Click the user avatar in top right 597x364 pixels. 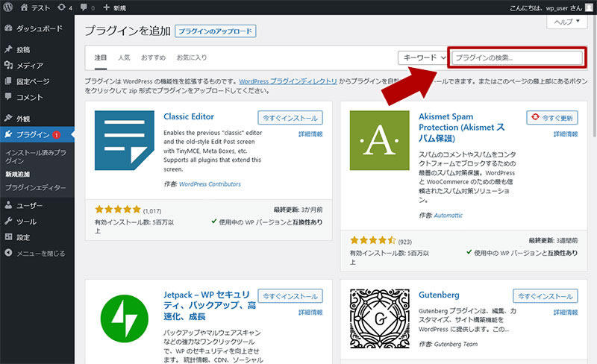[x=589, y=7]
